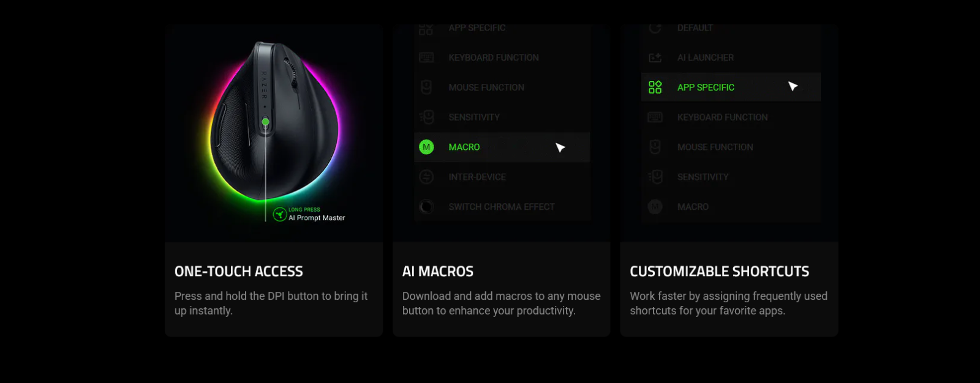Click the Keyboard Function icon in middle card

coord(426,58)
